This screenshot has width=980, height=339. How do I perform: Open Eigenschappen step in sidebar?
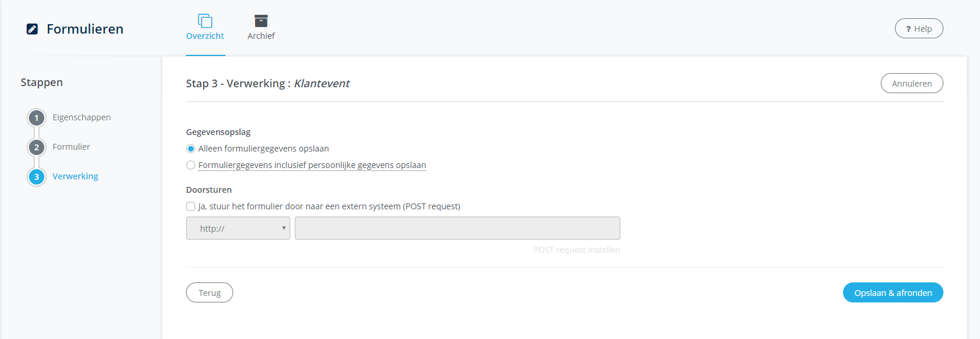point(81,117)
